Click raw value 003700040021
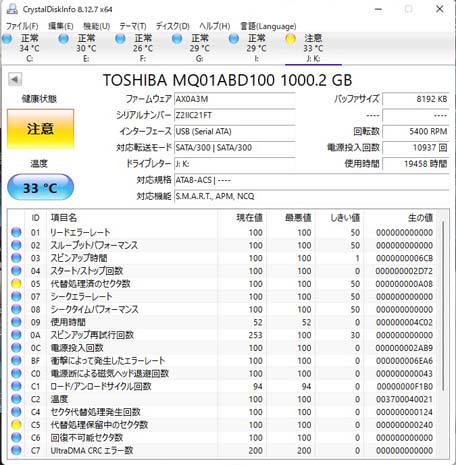 click(x=404, y=399)
